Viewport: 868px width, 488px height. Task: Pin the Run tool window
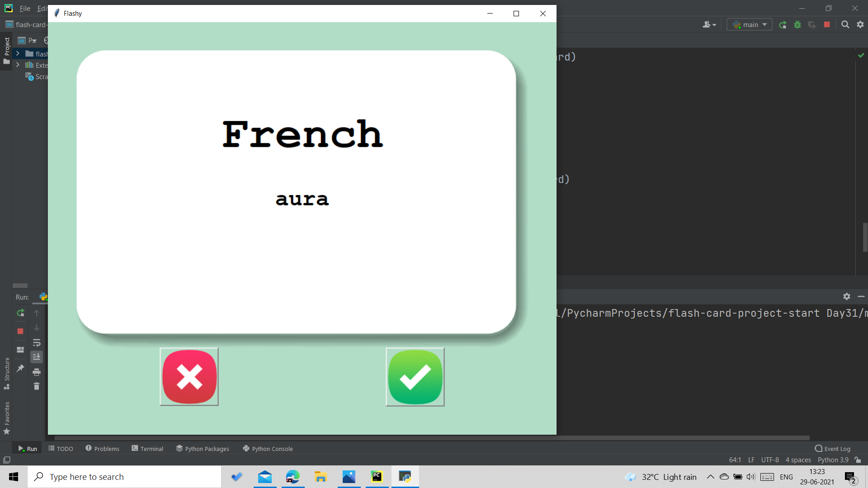click(x=20, y=368)
